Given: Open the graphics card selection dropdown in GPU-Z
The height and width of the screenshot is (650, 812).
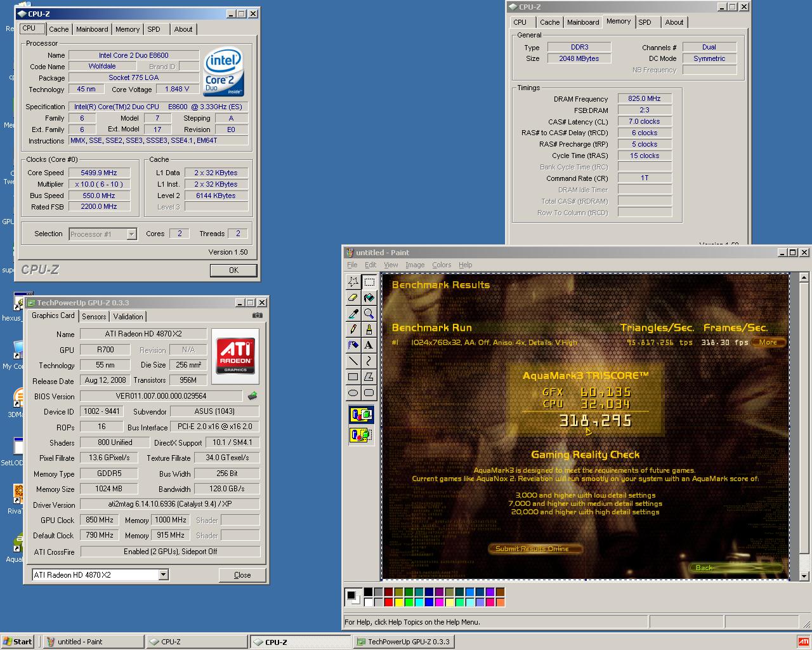Looking at the screenshot, I should click(163, 574).
